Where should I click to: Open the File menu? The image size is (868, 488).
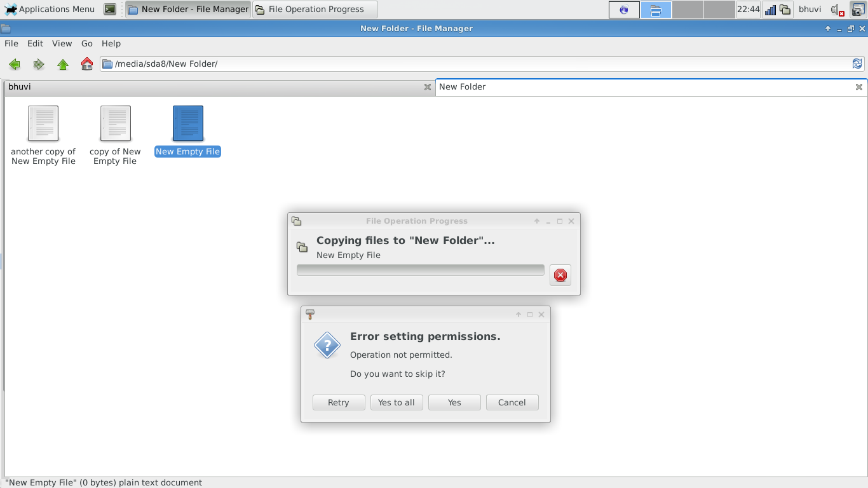11,43
